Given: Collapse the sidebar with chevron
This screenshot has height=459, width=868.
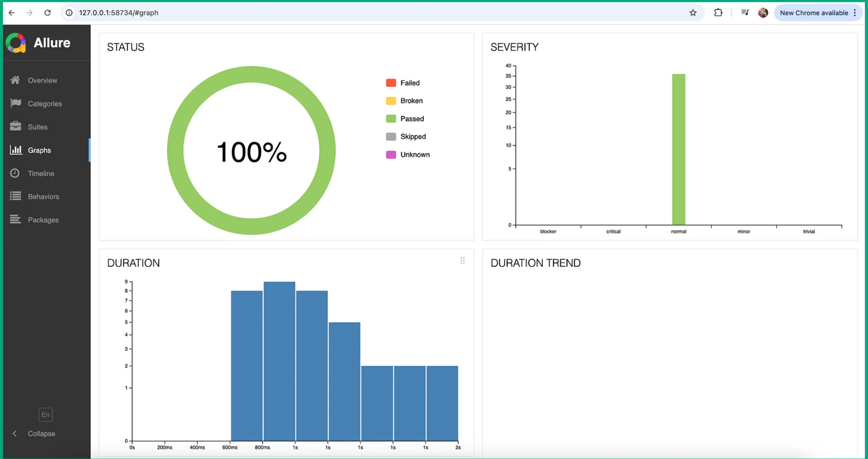Looking at the screenshot, I should click(15, 434).
